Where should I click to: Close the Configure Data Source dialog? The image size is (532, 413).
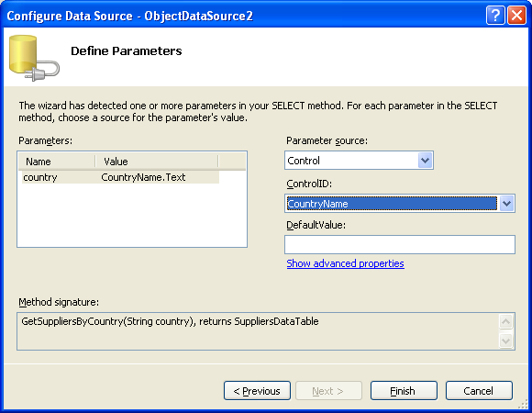point(516,16)
